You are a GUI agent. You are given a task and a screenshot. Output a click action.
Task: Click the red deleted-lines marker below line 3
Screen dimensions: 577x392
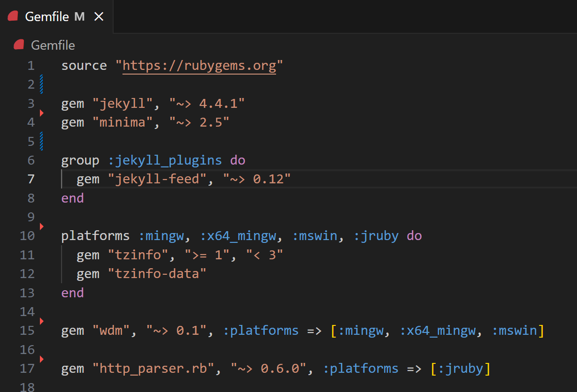[41, 113]
